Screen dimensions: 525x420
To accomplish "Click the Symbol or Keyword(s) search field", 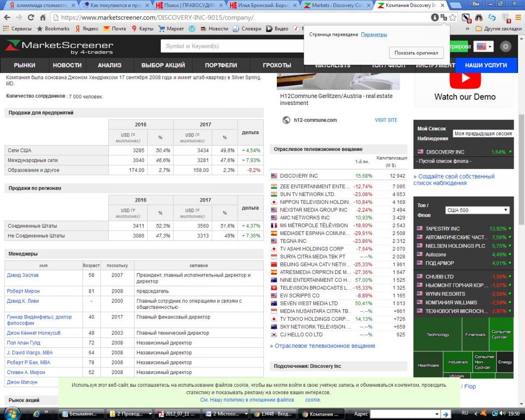I will (x=232, y=46).
